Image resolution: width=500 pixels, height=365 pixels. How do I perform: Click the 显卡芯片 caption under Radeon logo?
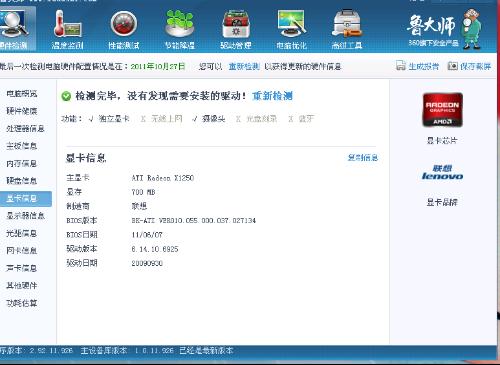click(442, 140)
